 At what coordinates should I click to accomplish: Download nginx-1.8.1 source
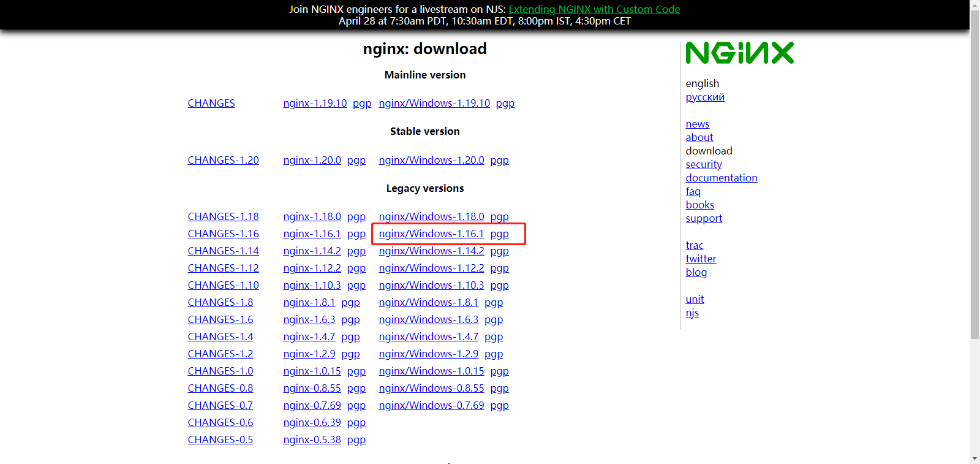click(x=309, y=302)
